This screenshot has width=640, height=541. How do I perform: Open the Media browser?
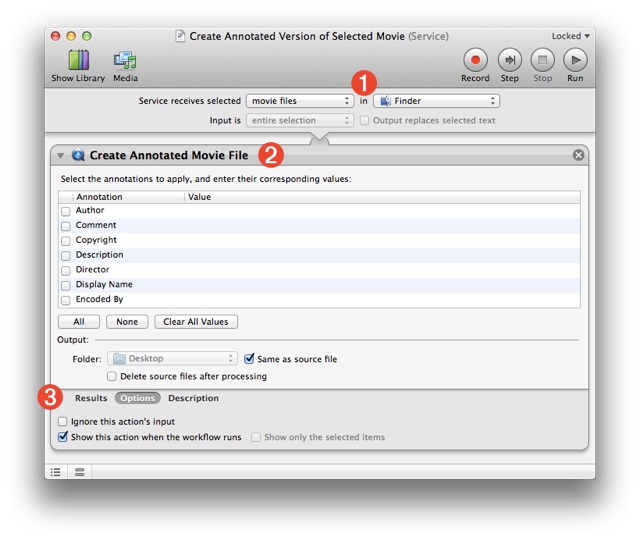pos(125,60)
